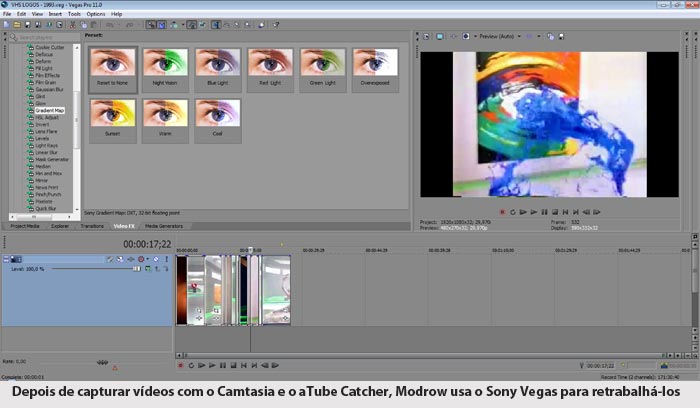Viewport: 700px width, 408px height.
Task: Copy preview snapshot to clipboard
Action: click(x=550, y=37)
